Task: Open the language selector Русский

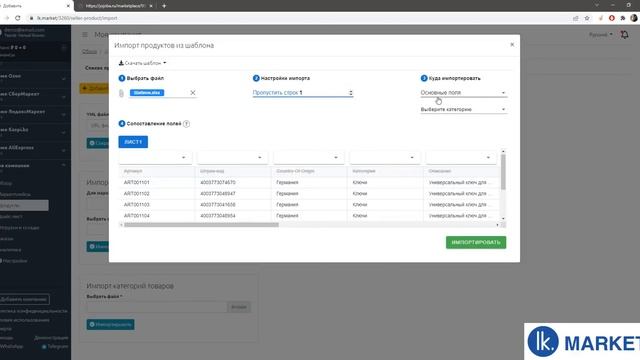Action: [600, 35]
